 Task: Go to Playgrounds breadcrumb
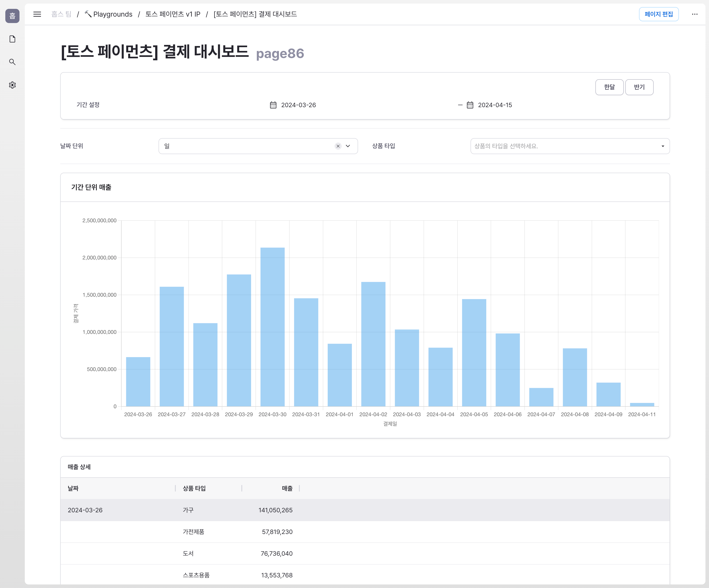coord(108,14)
